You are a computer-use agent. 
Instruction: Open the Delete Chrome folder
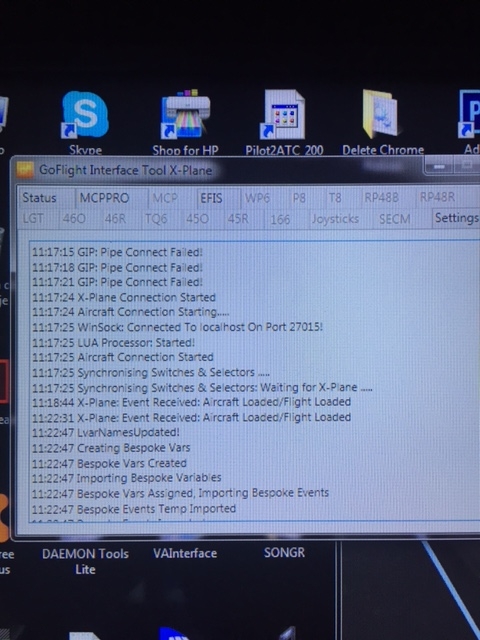[382, 121]
